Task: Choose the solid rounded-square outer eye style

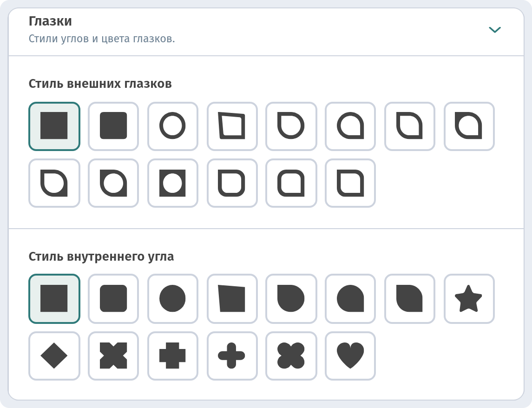Action: pos(113,126)
